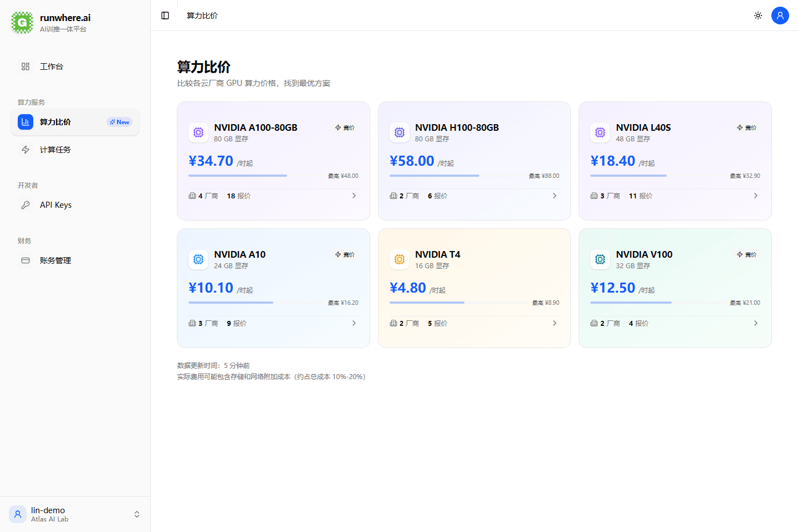798x532 pixels.
Task: Expand A100-80GB details chevron
Action: click(x=354, y=196)
